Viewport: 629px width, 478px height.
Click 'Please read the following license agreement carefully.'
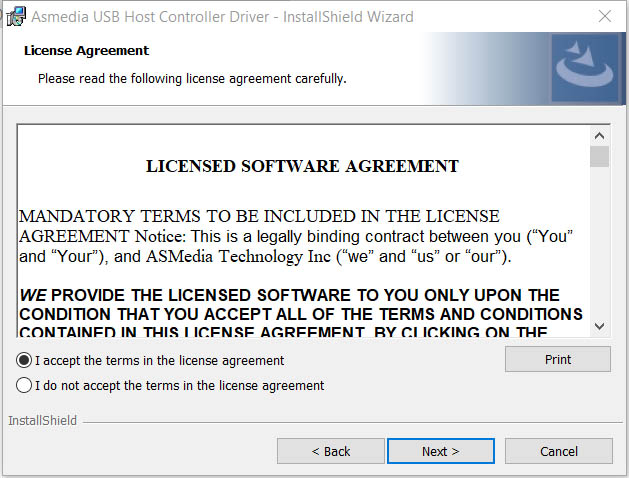192,79
